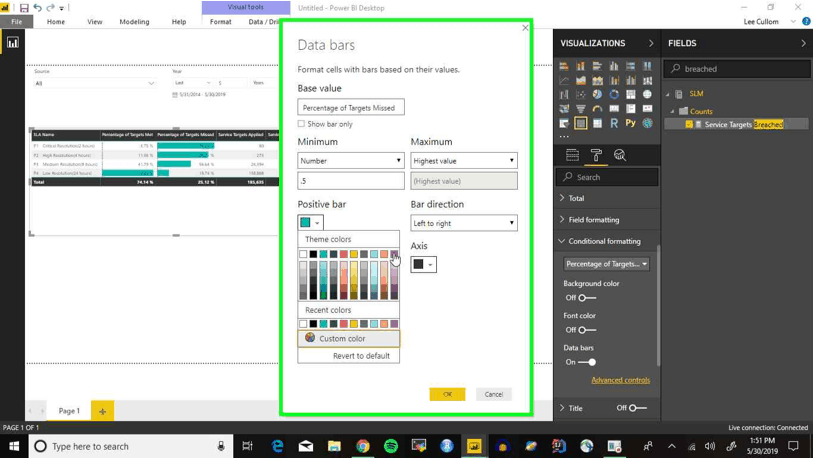Pick the black recent color swatch
The width and height of the screenshot is (815, 460).
(313, 324)
